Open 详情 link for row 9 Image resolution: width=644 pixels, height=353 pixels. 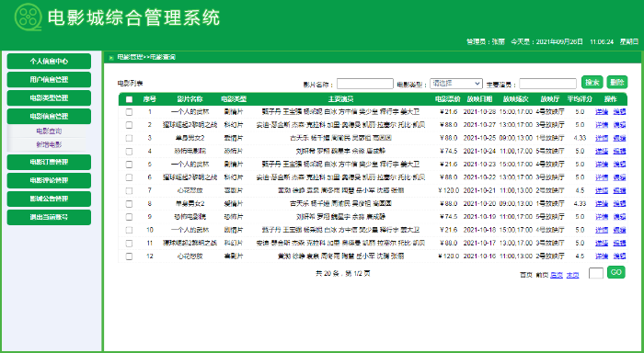602,217
